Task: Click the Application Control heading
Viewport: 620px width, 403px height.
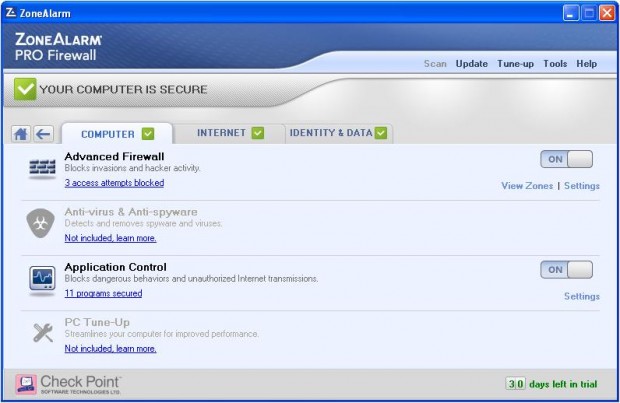Action: click(x=115, y=267)
